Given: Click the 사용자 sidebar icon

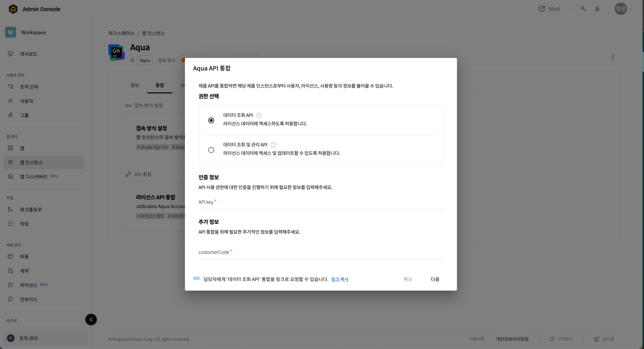Looking at the screenshot, I should [x=11, y=101].
